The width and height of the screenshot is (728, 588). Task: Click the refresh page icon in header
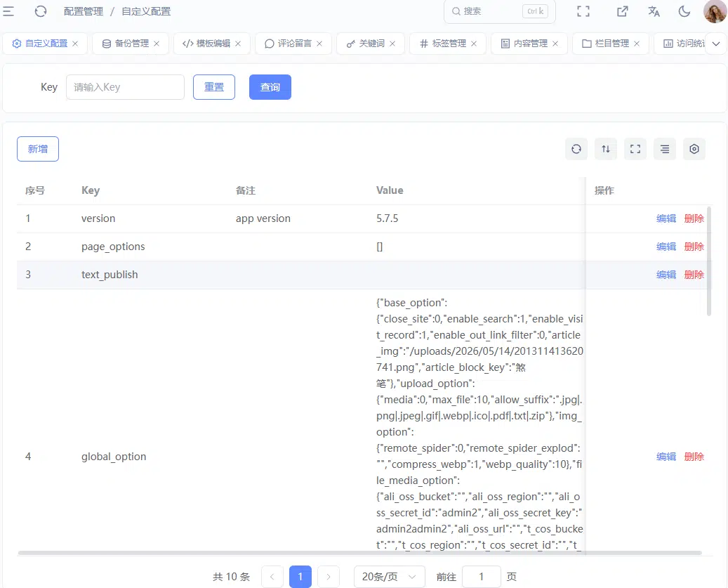41,11
